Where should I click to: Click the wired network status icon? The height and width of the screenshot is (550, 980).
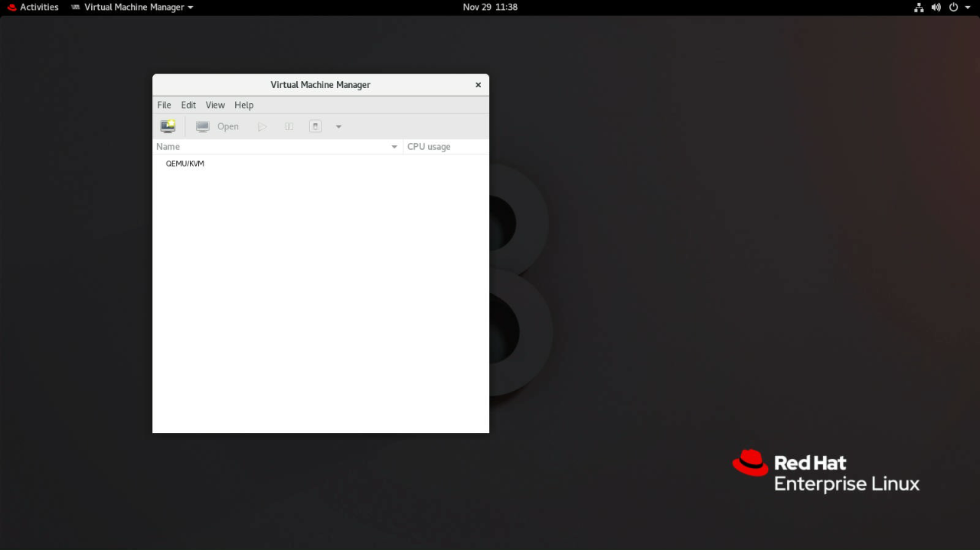(x=919, y=7)
